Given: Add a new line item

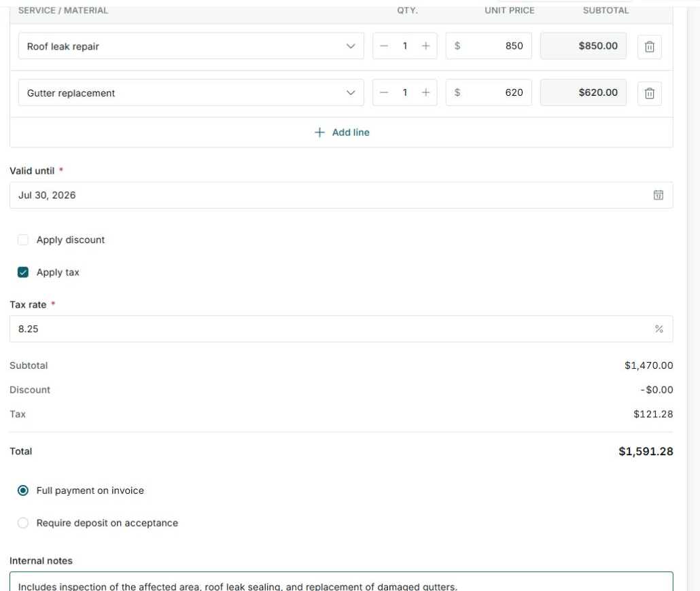Looking at the screenshot, I should coord(342,132).
